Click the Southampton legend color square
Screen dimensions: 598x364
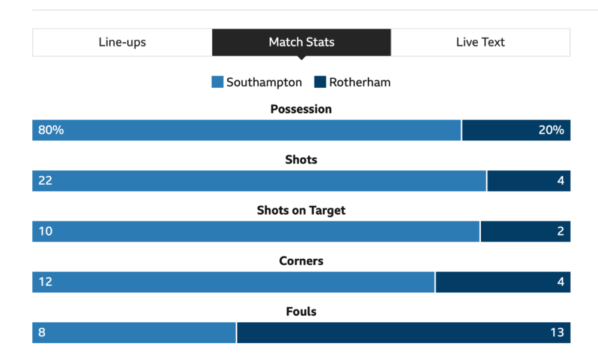216,82
